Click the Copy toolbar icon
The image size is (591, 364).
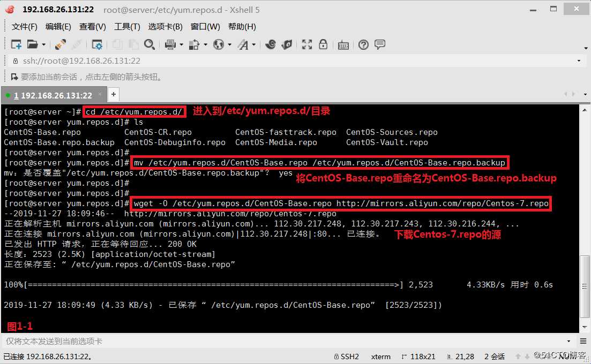pyautogui.click(x=117, y=44)
